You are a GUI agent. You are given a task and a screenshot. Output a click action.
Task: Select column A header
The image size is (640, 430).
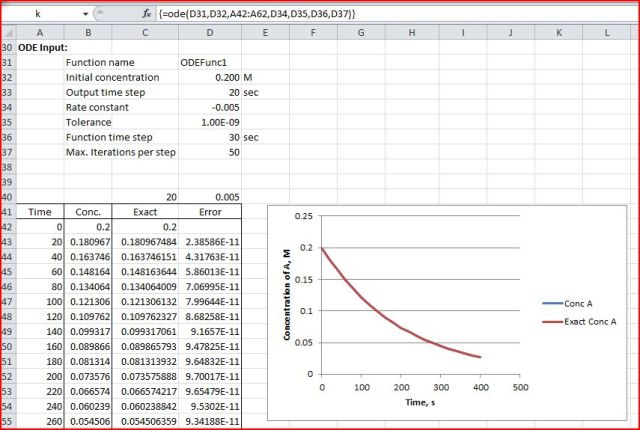(x=40, y=33)
